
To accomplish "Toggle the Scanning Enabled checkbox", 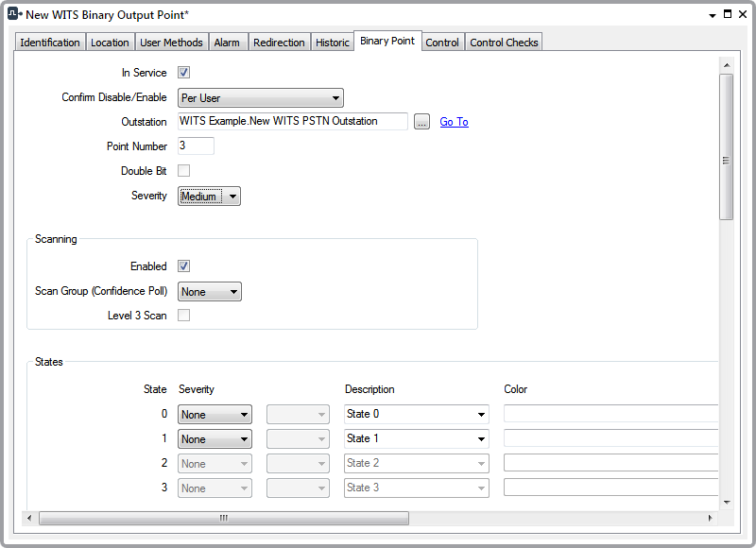I will [183, 266].
